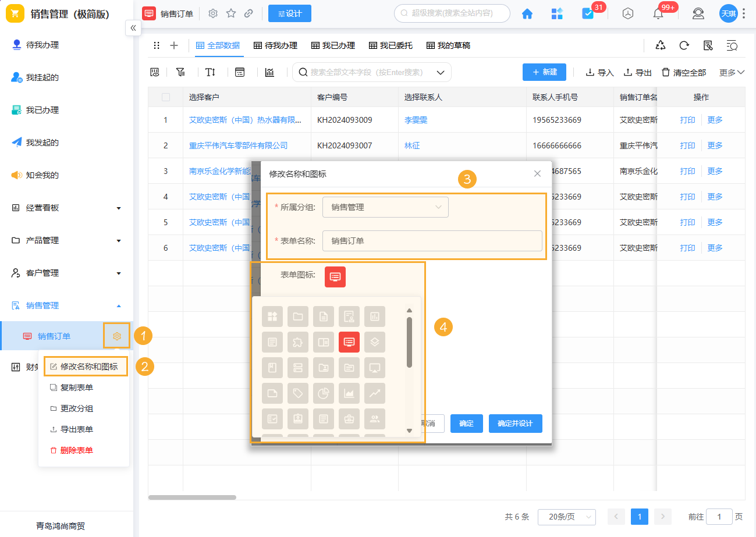Go to the home icon in top bar
Viewport: 756px width, 537px height.
(527, 13)
